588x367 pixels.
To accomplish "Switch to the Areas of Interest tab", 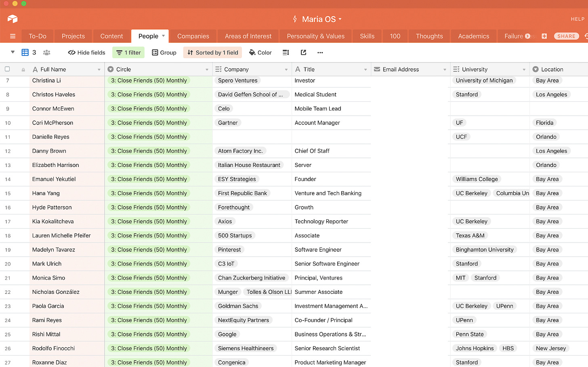I will (248, 36).
